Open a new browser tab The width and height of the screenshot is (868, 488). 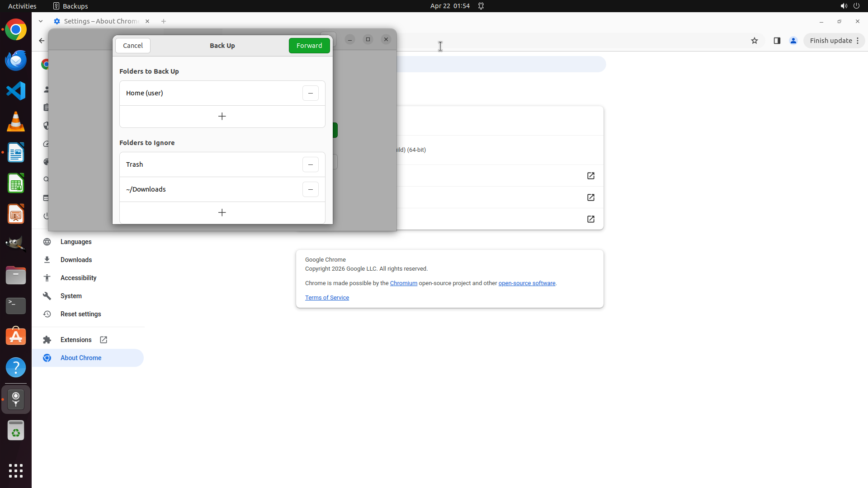(x=164, y=21)
